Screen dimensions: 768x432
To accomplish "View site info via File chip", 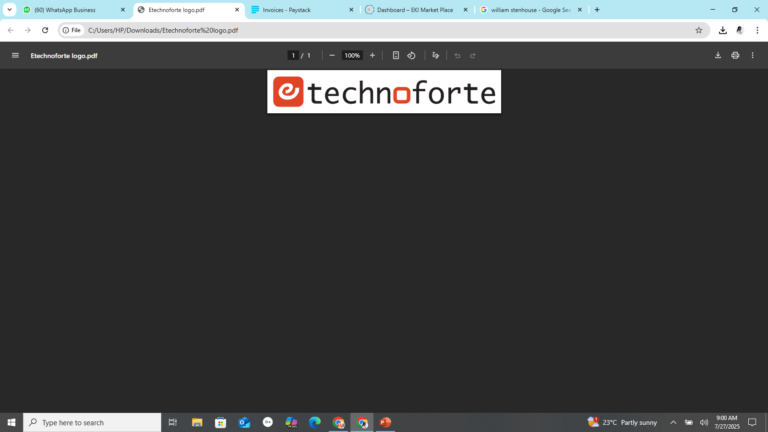I will point(72,30).
